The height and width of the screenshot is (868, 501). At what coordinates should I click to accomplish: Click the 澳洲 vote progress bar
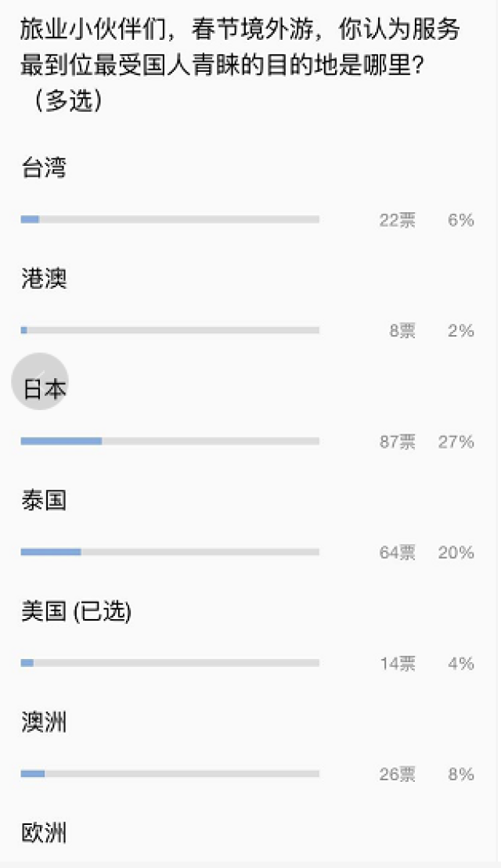(170, 773)
